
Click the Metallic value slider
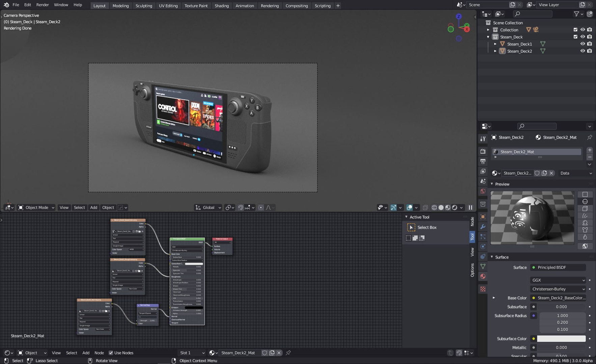point(561,347)
